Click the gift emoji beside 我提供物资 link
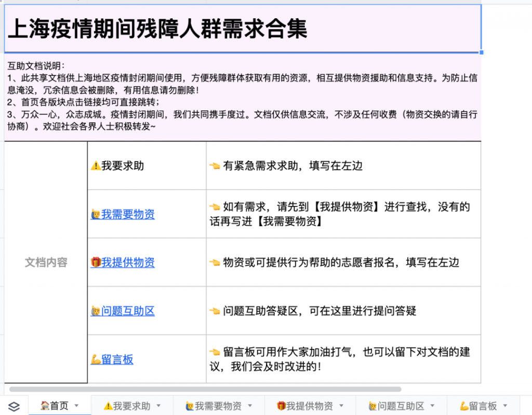This screenshot has height=415, width=532. pos(96,263)
